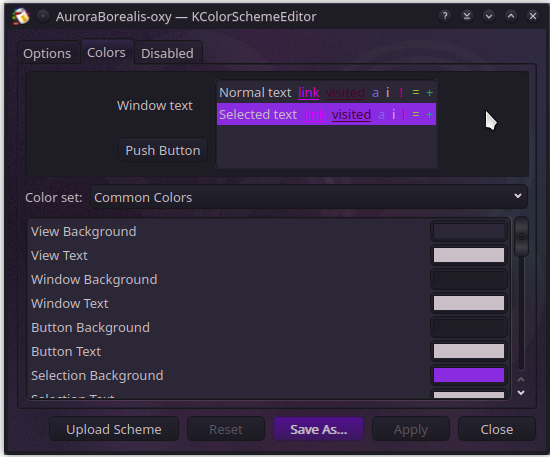Screen dimensions: 550x457
Task: Click the 'Selected text' preview label
Action: (x=258, y=114)
